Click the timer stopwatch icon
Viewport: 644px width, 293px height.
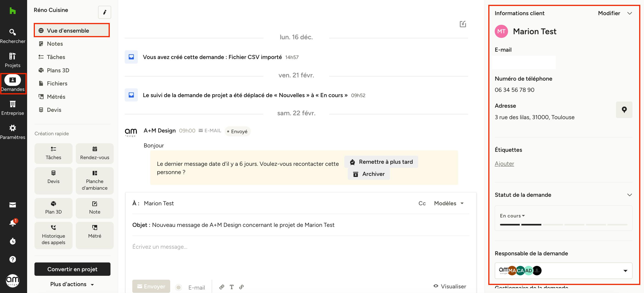pos(12,241)
